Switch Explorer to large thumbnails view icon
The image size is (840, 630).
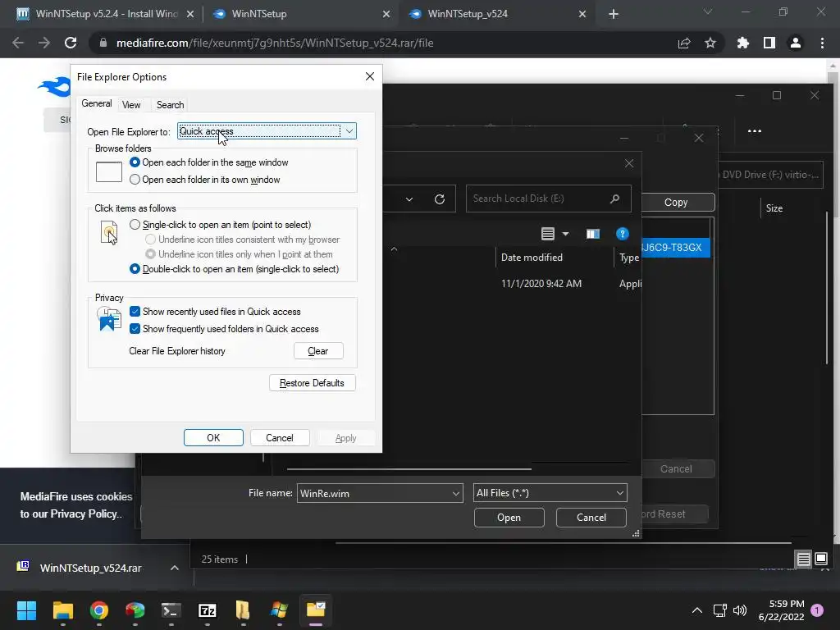point(820,559)
